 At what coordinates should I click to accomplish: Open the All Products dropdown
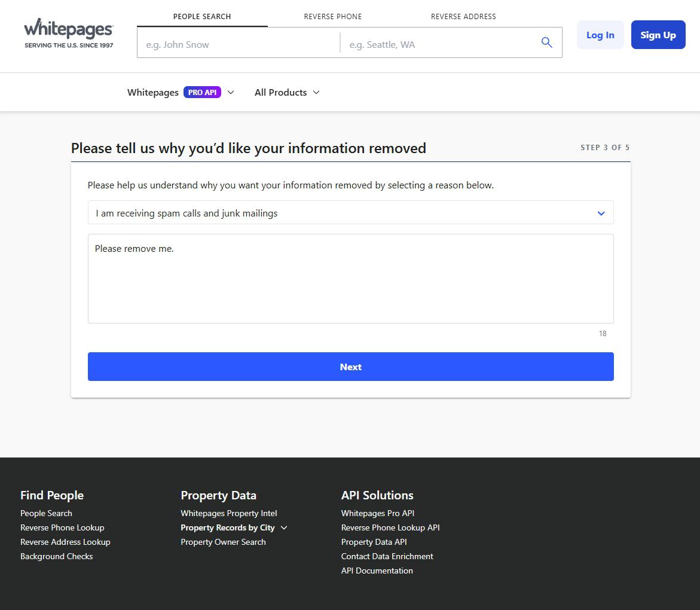[x=287, y=93]
